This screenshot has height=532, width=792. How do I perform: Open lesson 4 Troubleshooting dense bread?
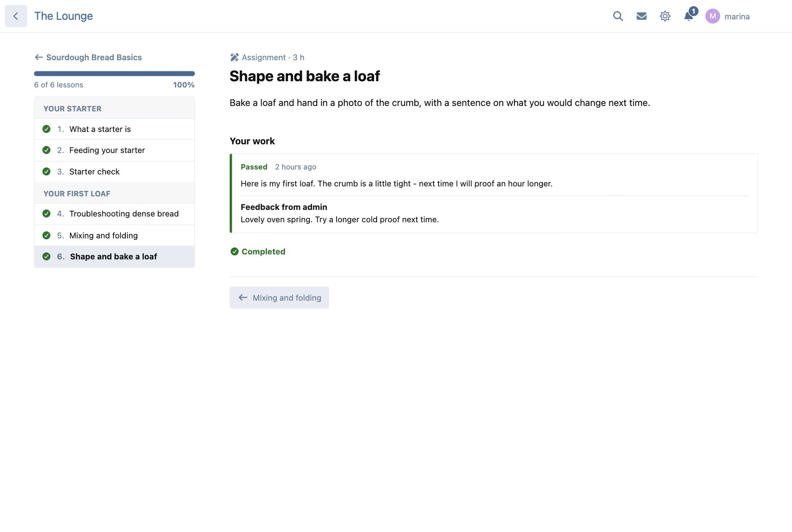coord(114,214)
